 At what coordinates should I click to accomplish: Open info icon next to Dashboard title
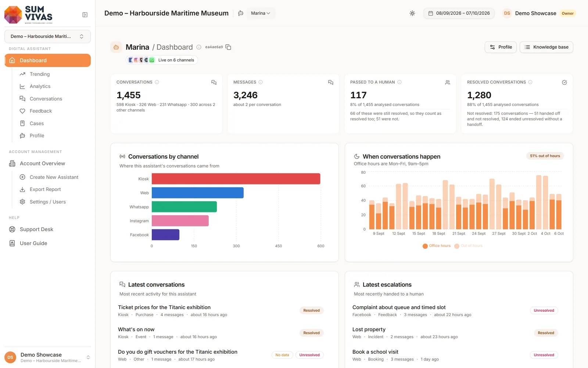pos(199,47)
